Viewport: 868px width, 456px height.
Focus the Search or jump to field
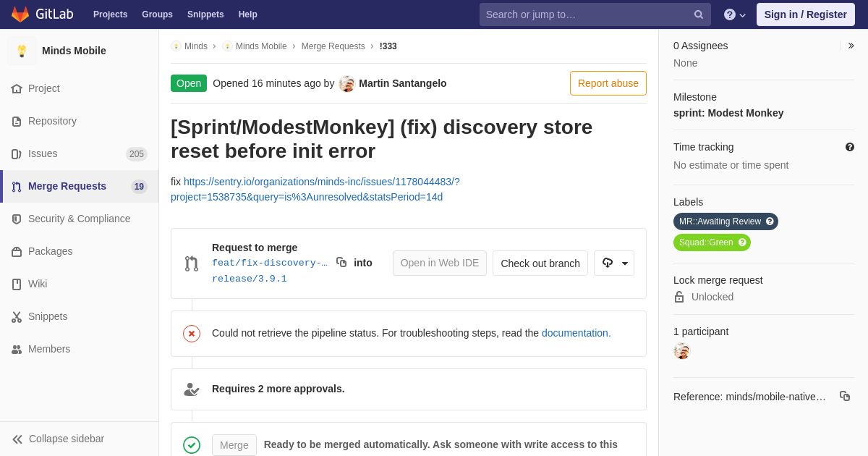(x=595, y=14)
